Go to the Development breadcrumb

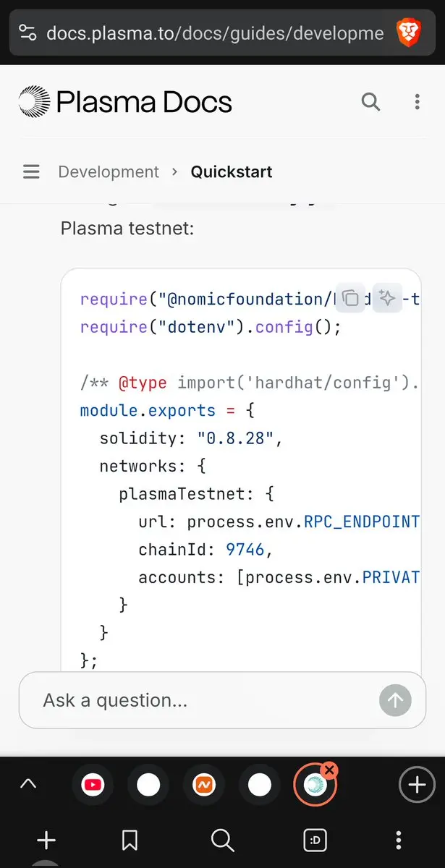[109, 172]
